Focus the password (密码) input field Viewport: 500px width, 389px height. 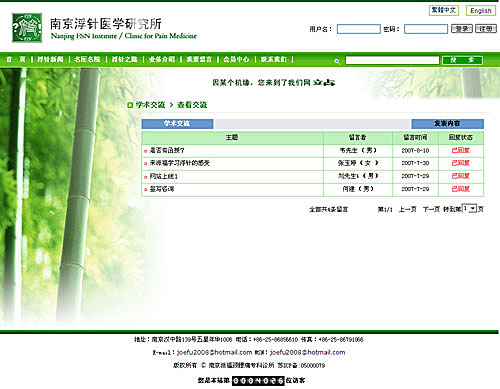426,29
